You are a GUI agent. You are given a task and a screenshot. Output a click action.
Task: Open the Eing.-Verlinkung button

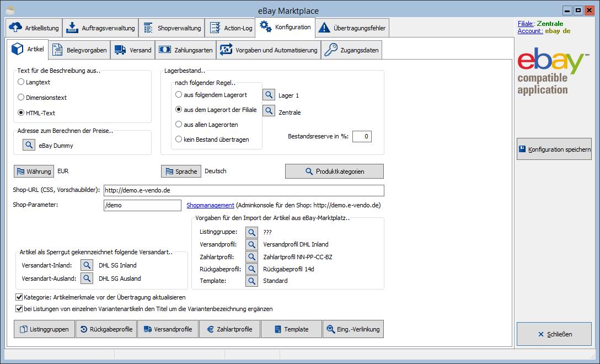click(x=353, y=329)
